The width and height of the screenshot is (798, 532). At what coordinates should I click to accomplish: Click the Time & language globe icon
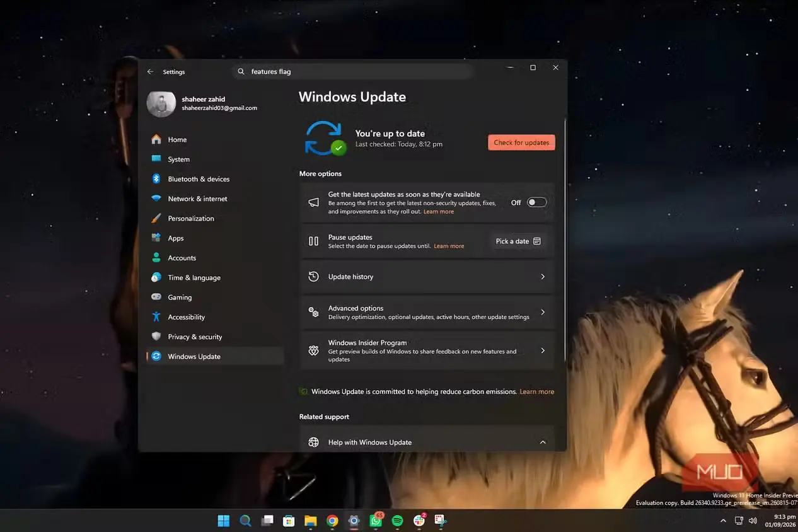(156, 277)
